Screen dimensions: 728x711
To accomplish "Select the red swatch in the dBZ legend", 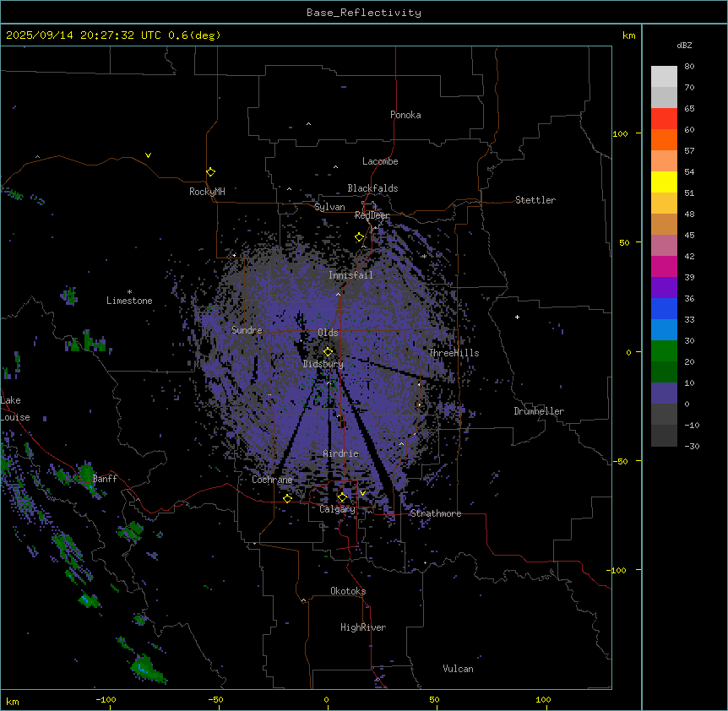I will click(664, 119).
